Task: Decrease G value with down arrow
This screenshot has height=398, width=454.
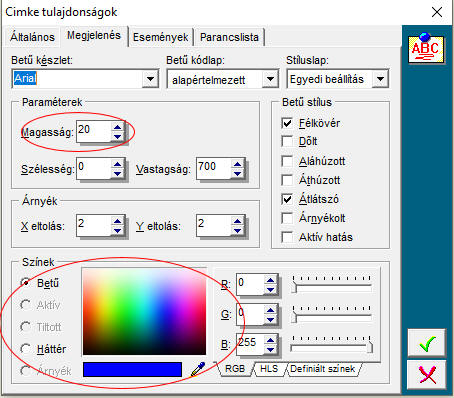Action: tap(271, 320)
